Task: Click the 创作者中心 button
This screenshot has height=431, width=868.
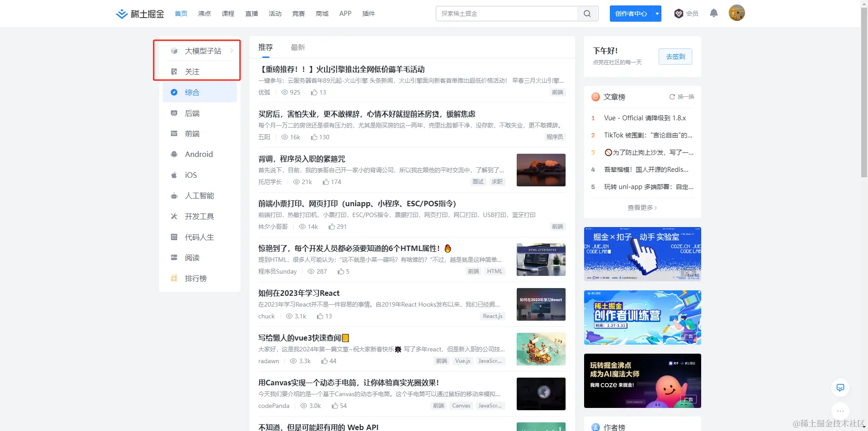Action: pyautogui.click(x=631, y=14)
